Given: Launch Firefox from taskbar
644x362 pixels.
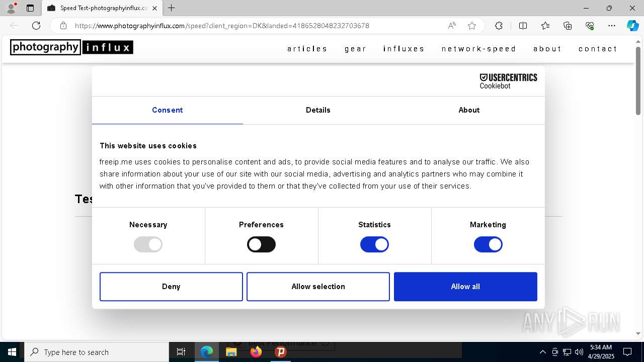Looking at the screenshot, I should coord(256,352).
